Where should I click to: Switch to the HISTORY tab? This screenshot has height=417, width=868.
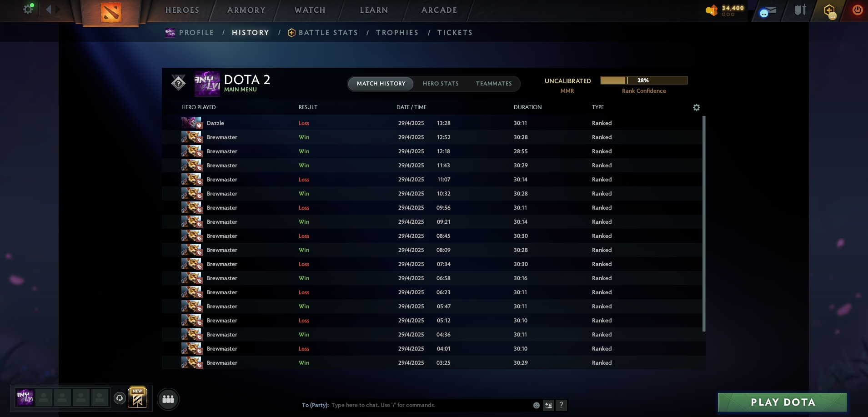[x=251, y=33]
